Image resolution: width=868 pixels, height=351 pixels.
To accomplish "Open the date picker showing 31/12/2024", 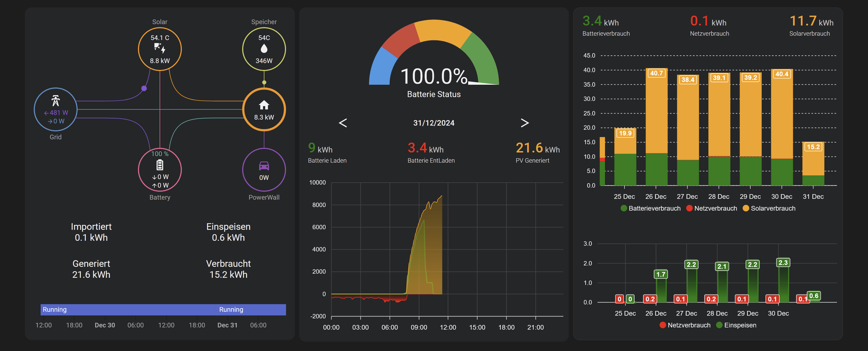I will pos(434,123).
